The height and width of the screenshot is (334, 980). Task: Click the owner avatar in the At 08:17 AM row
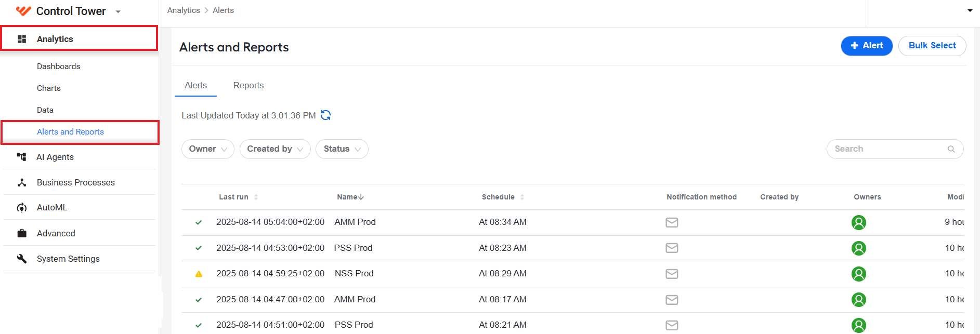[859, 300]
